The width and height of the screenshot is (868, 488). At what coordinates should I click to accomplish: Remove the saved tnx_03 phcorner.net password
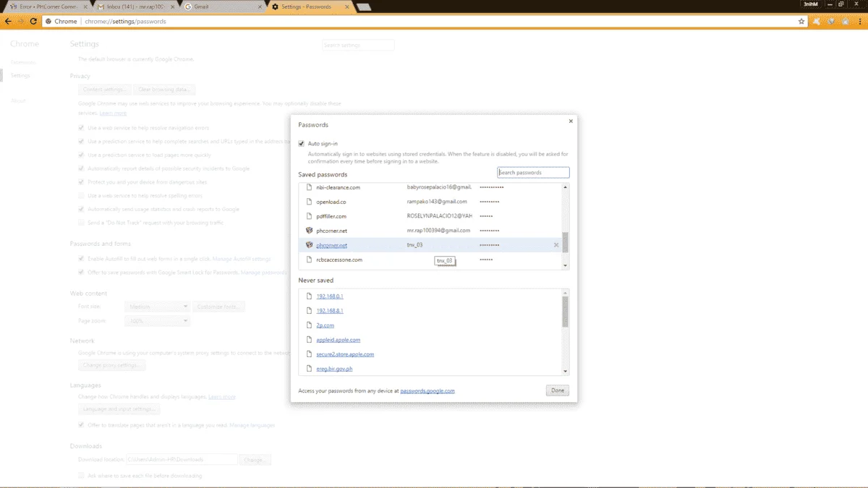point(556,245)
